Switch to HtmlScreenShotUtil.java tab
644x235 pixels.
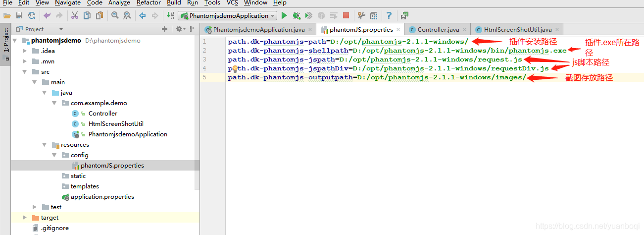(517, 30)
